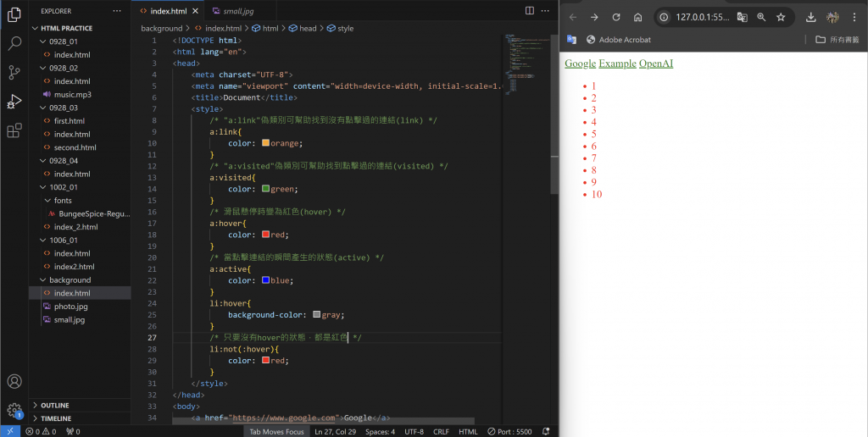868x437 pixels.
Task: Click the OpenAI link in browser page
Action: (x=656, y=64)
